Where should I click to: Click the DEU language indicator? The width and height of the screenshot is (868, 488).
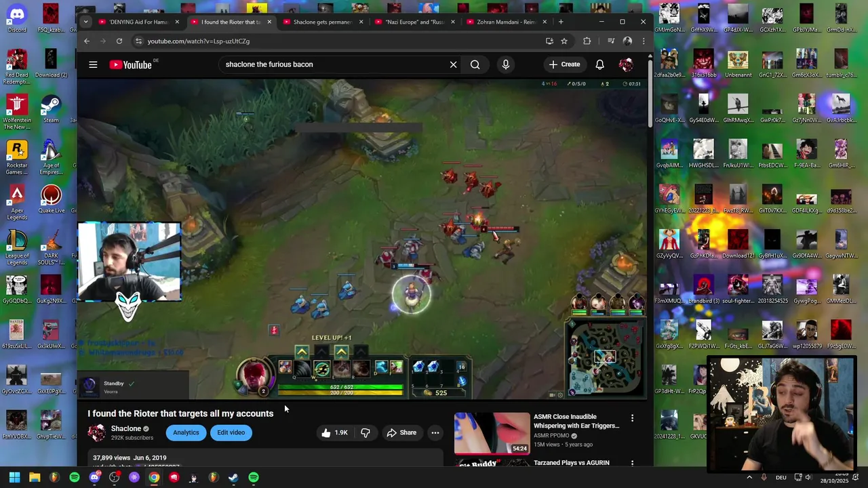tap(781, 477)
